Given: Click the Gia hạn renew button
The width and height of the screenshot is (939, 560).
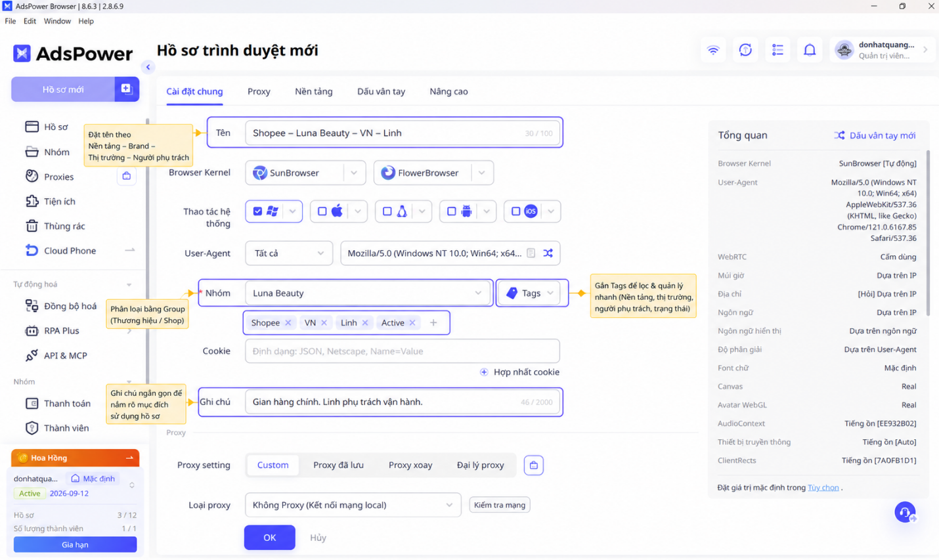Looking at the screenshot, I should pos(76,544).
